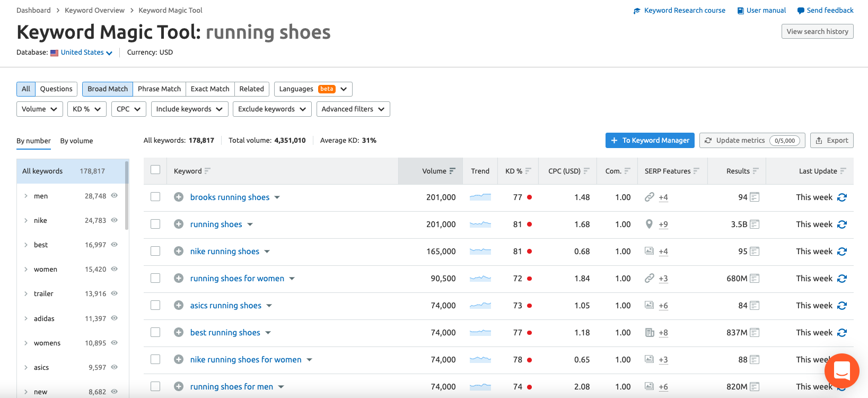Image resolution: width=868 pixels, height=398 pixels.
Task: Toggle eye icon for men keyword group
Action: (114, 196)
